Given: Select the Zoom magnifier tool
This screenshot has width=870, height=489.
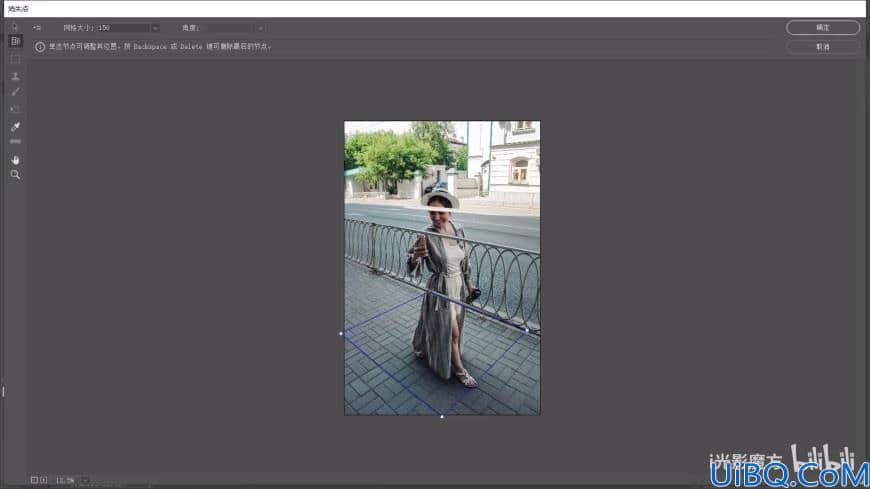Looking at the screenshot, I should pos(15,175).
